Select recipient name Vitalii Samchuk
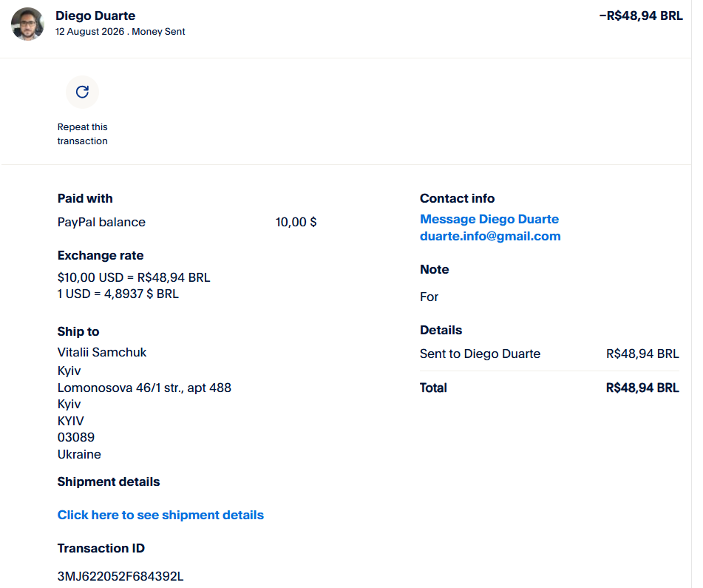 click(x=102, y=353)
